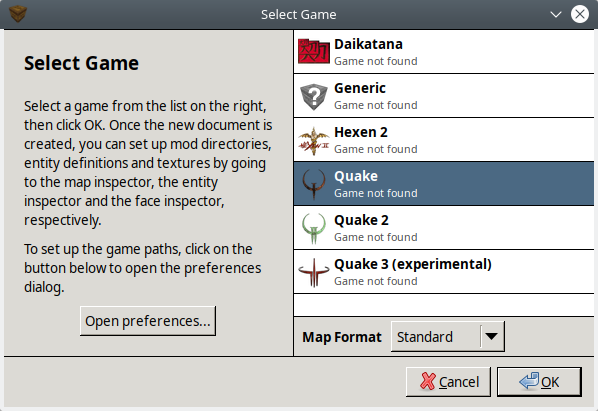Pick Quake 3 (experimental) from the list
The width and height of the screenshot is (598, 411).
click(444, 272)
